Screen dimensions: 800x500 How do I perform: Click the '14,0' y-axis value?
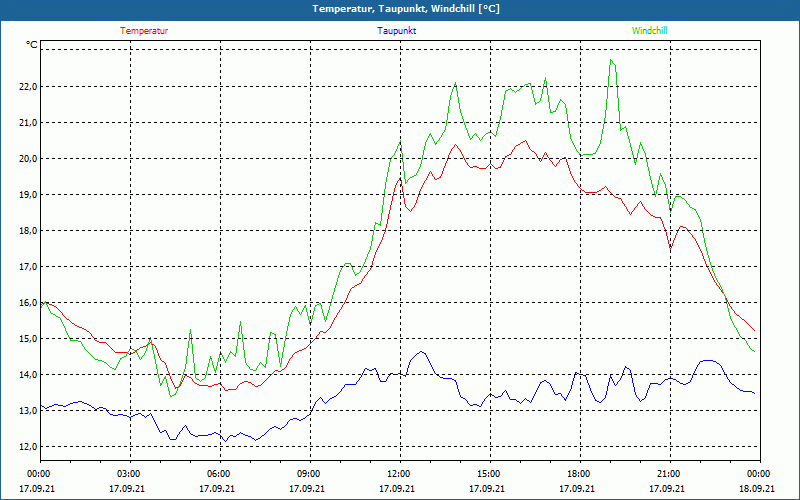point(28,375)
